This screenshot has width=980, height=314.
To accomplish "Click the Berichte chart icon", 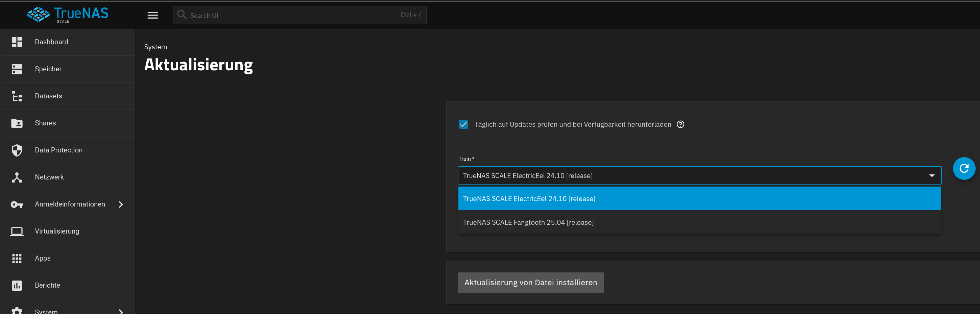I will (17, 286).
